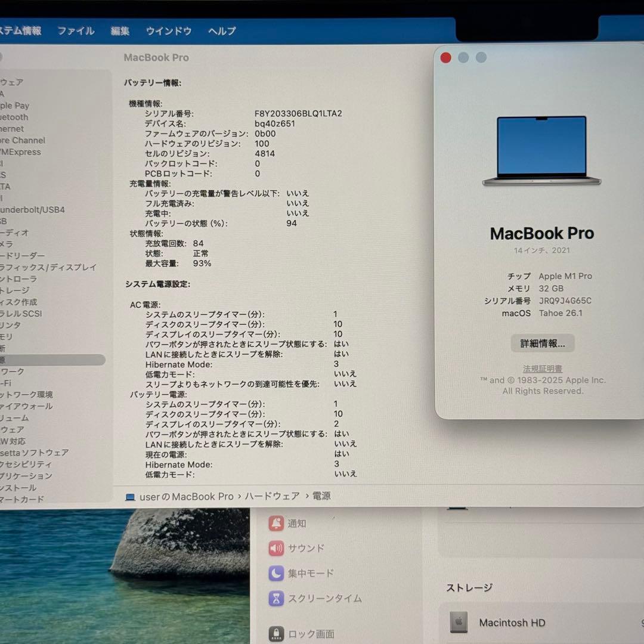Select オーディオ in sidebar list
Screen dimensions: 644x644
coord(14,233)
